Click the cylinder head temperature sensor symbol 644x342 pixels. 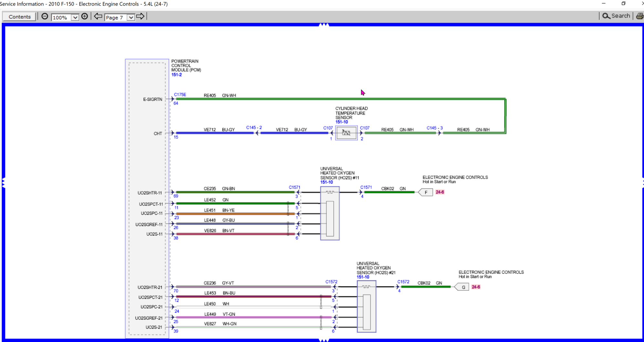point(346,133)
